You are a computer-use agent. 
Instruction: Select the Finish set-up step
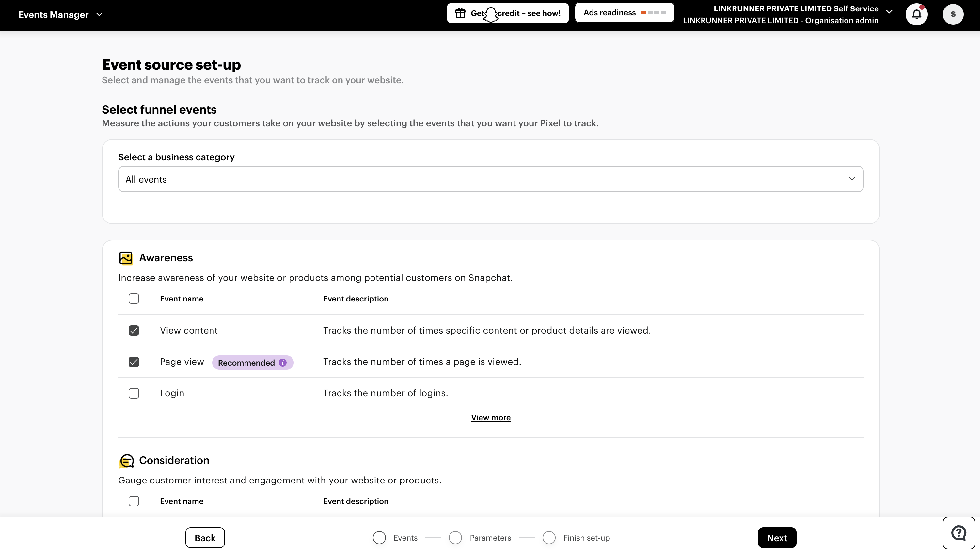pyautogui.click(x=549, y=538)
